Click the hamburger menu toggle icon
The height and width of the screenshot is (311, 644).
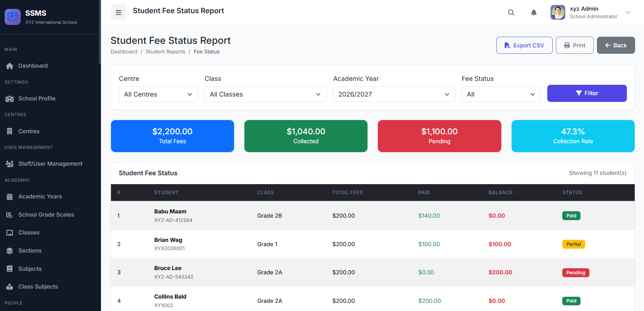118,12
